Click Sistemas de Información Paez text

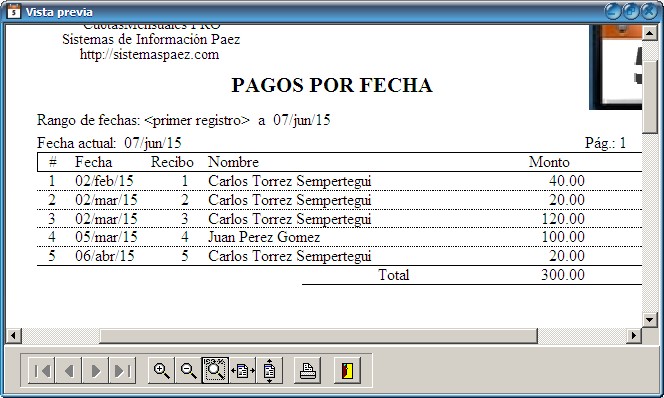point(151,39)
